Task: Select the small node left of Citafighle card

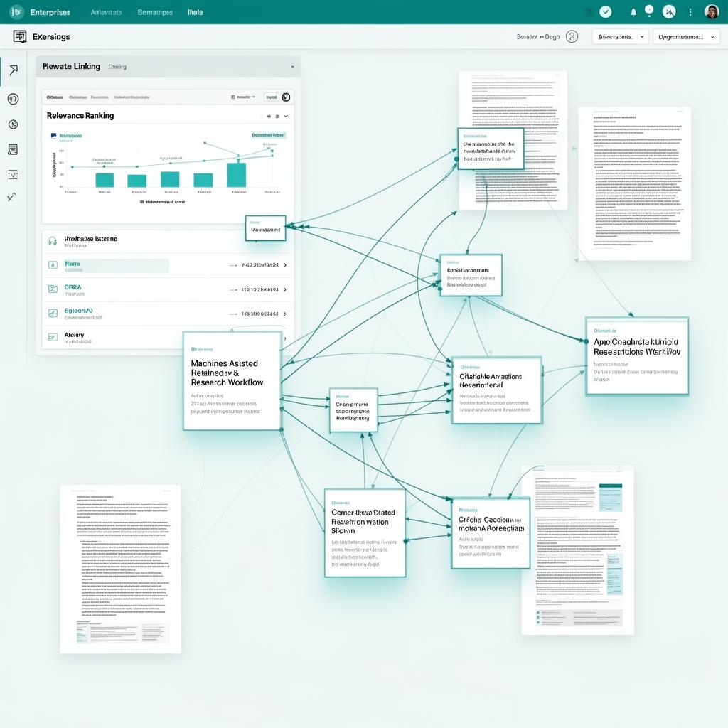Action: click(353, 410)
